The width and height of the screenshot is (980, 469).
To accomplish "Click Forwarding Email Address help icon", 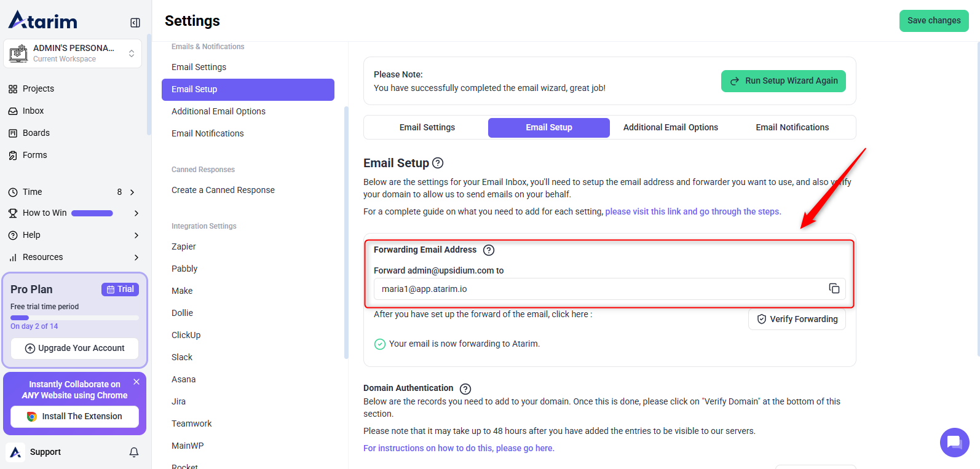I will 489,250.
